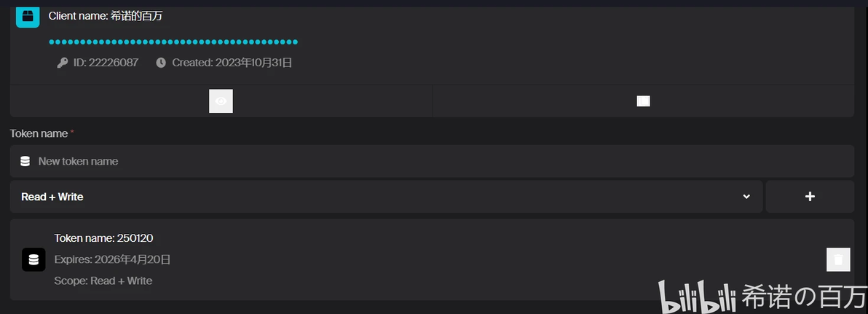868x314 pixels.
Task: Delete token 250120 with the trash icon
Action: coord(838,259)
